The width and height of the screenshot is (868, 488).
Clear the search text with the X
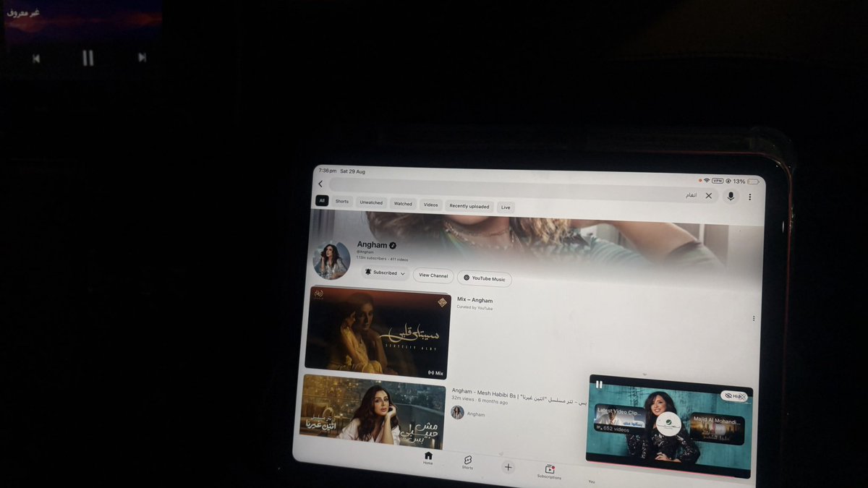pyautogui.click(x=709, y=196)
